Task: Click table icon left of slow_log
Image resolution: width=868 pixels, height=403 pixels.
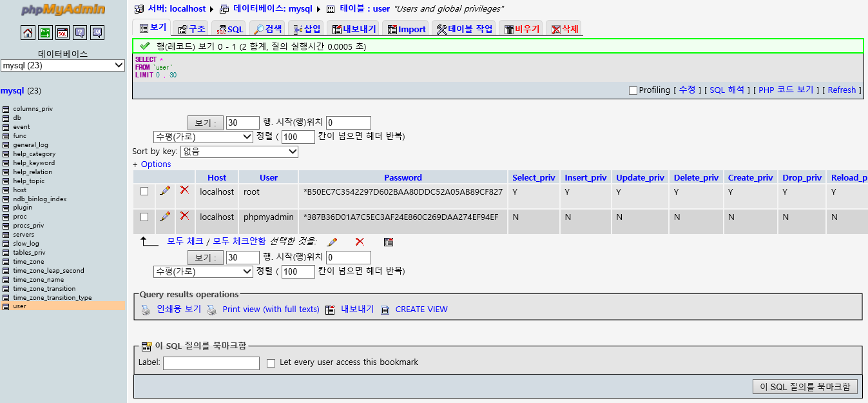Action: coord(6,244)
